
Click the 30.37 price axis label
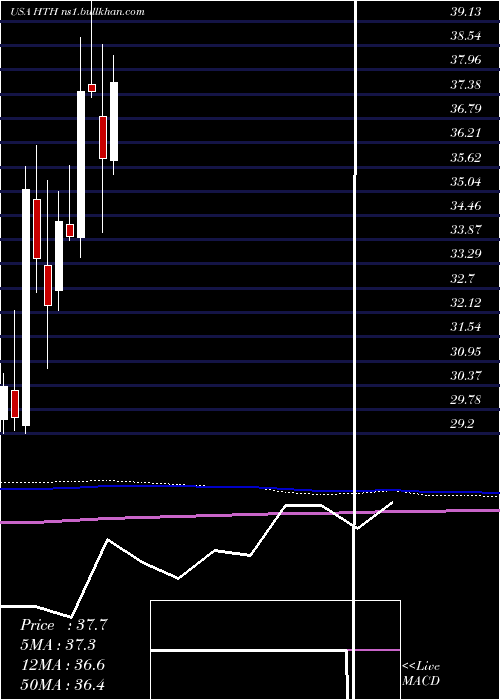click(x=466, y=375)
